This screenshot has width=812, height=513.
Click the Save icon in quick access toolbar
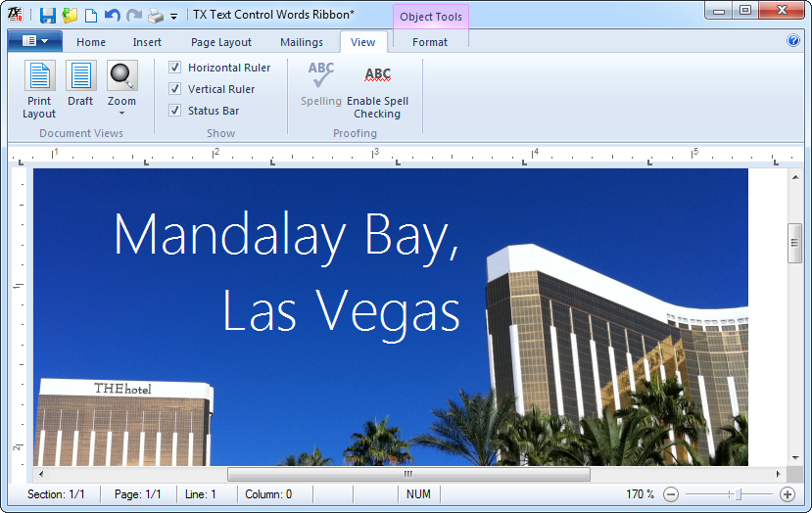tap(48, 15)
